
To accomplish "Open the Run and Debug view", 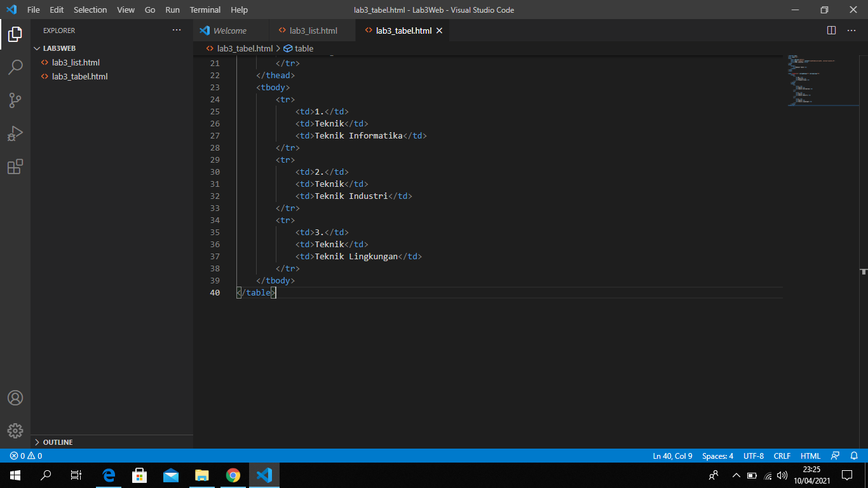I will click(15, 133).
